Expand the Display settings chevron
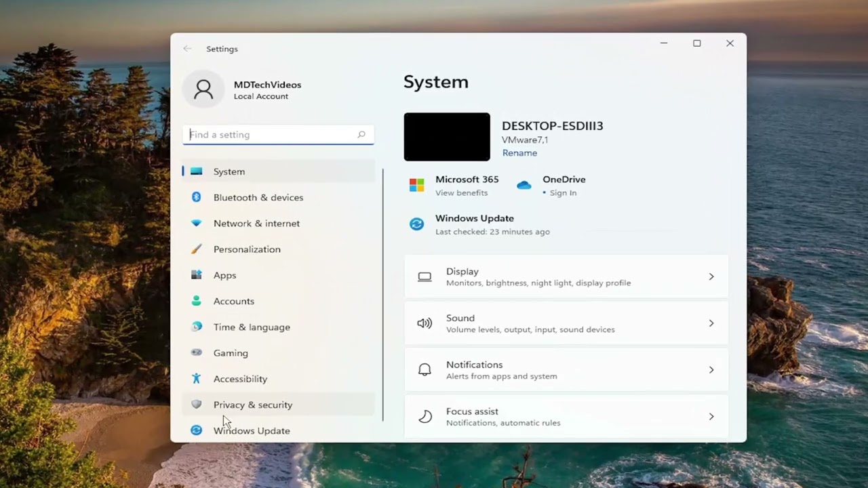The width and height of the screenshot is (868, 488). click(711, 277)
